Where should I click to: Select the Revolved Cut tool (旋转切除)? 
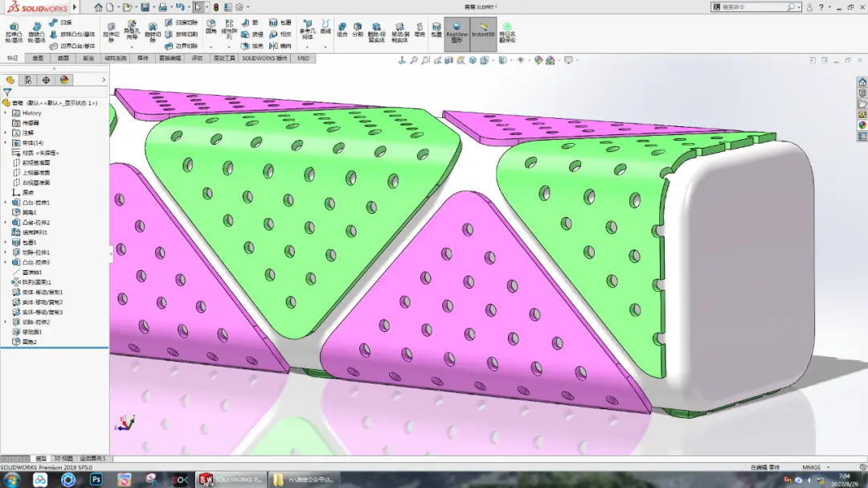pyautogui.click(x=152, y=33)
